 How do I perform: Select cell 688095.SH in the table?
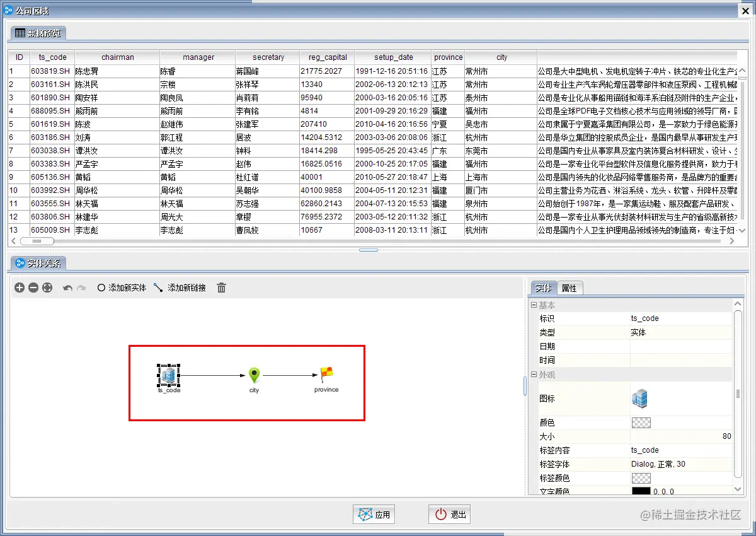pyautogui.click(x=52, y=111)
